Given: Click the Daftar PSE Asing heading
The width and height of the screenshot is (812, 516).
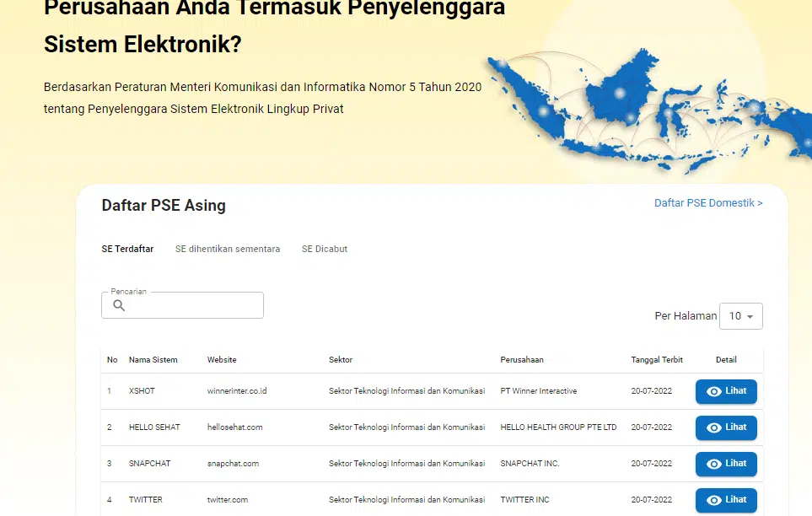Looking at the screenshot, I should pyautogui.click(x=164, y=206).
